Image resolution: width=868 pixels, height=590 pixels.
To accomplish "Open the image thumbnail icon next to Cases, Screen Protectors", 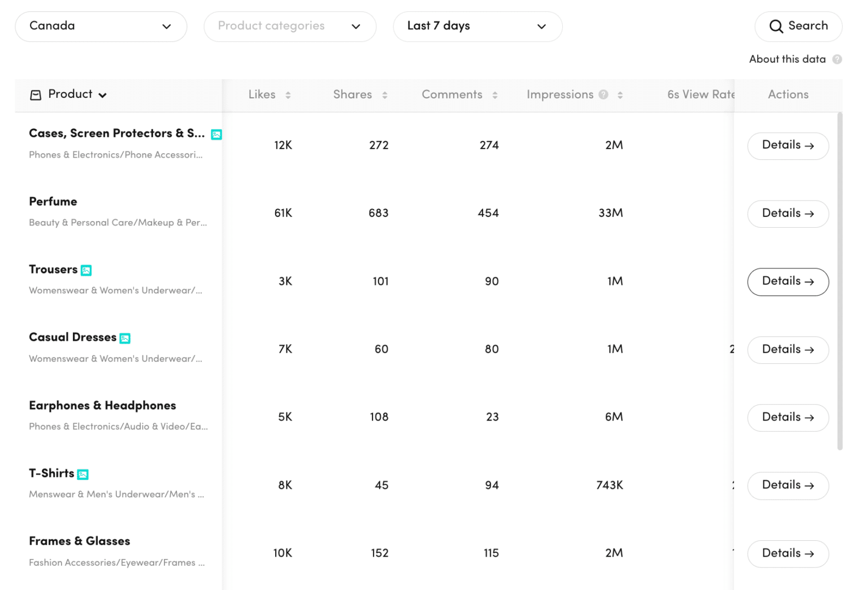I will click(x=216, y=135).
